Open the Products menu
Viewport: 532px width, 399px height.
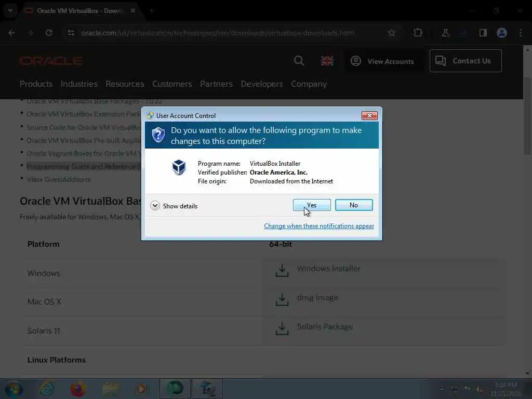[x=36, y=84]
